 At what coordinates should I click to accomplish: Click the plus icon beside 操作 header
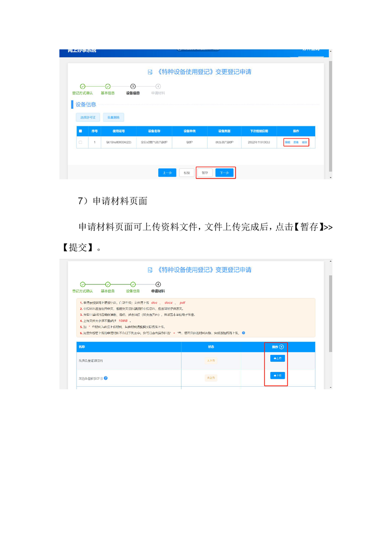coord(282,347)
